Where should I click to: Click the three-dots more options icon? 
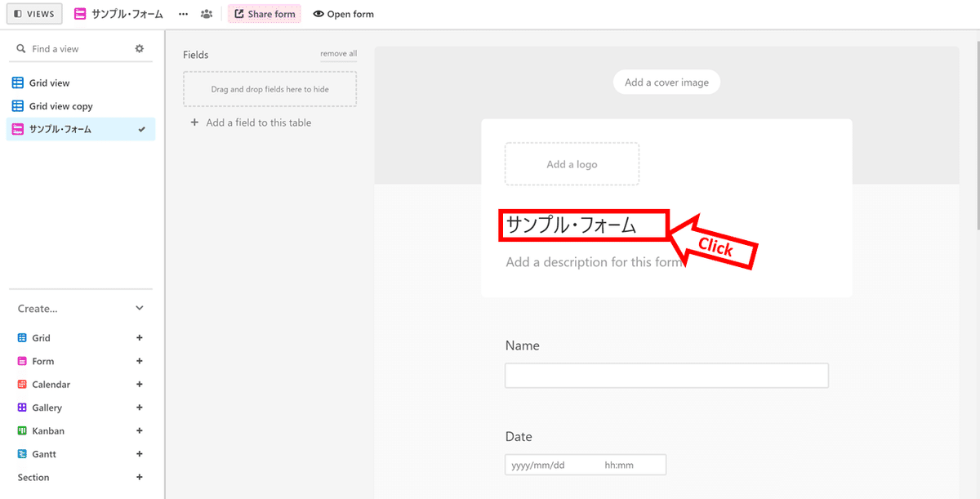point(183,14)
